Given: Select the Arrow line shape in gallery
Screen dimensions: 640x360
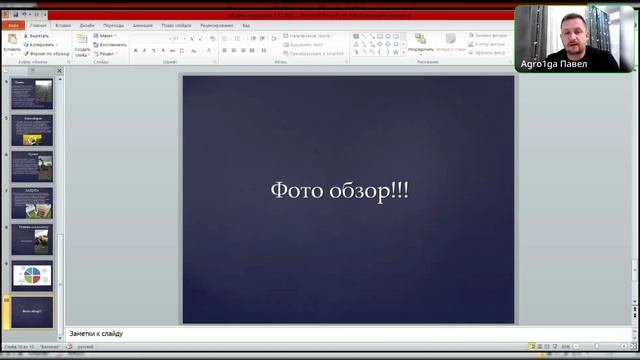Looking at the screenshot, I should [x=372, y=36].
